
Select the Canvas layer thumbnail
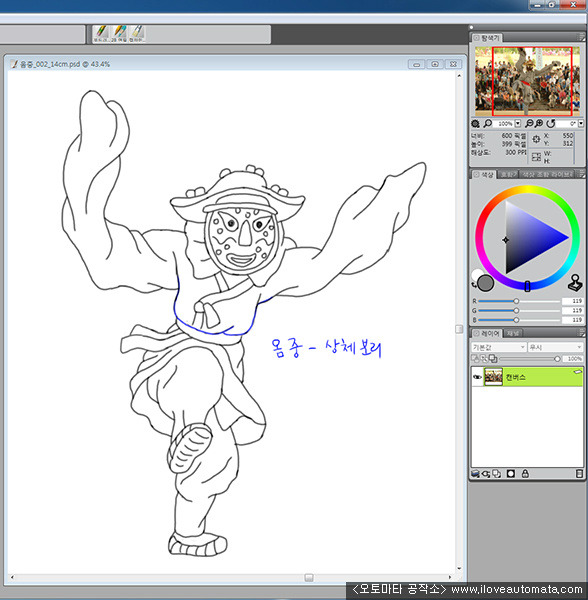tap(493, 377)
